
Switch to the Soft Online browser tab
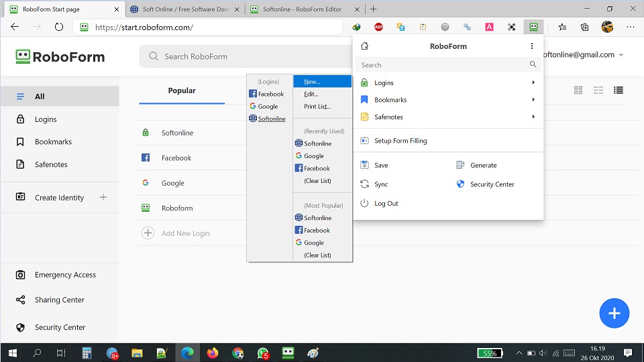[x=184, y=9]
